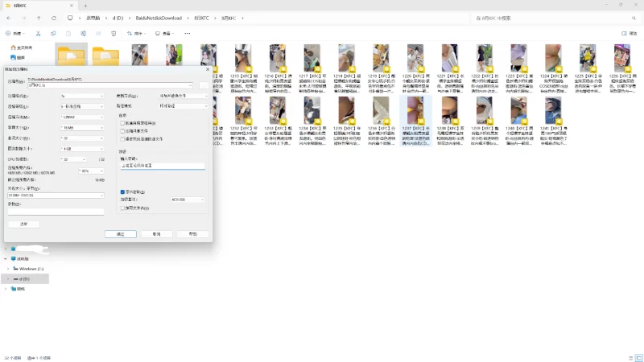Image resolution: width=644 pixels, height=362 pixels.
Task: Open the update mode dropdown
Action: coord(184,96)
